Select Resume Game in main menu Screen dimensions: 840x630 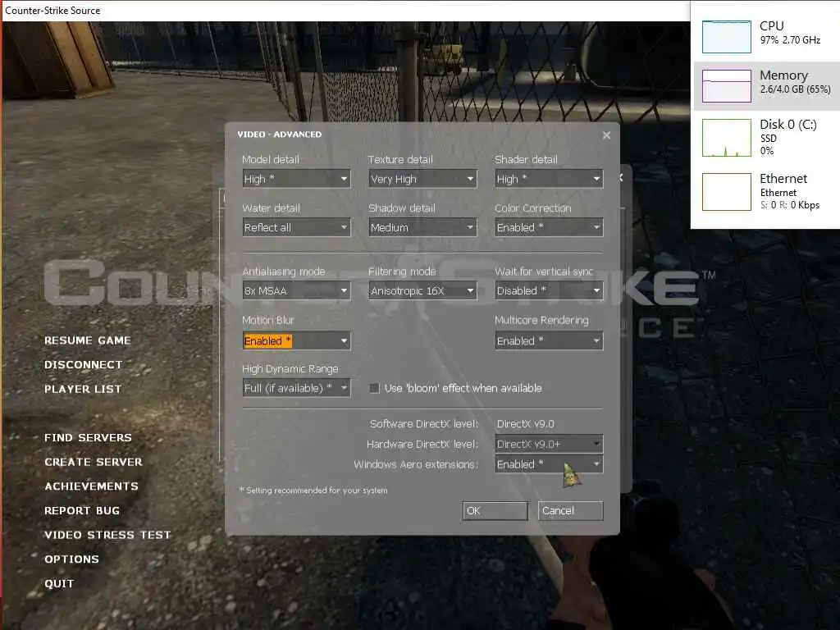coord(87,340)
